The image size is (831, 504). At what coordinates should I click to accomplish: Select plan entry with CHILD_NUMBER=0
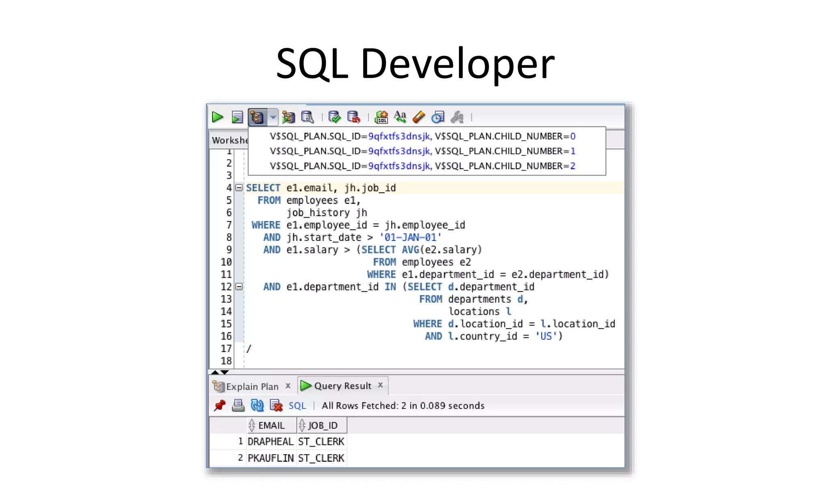coord(422,136)
